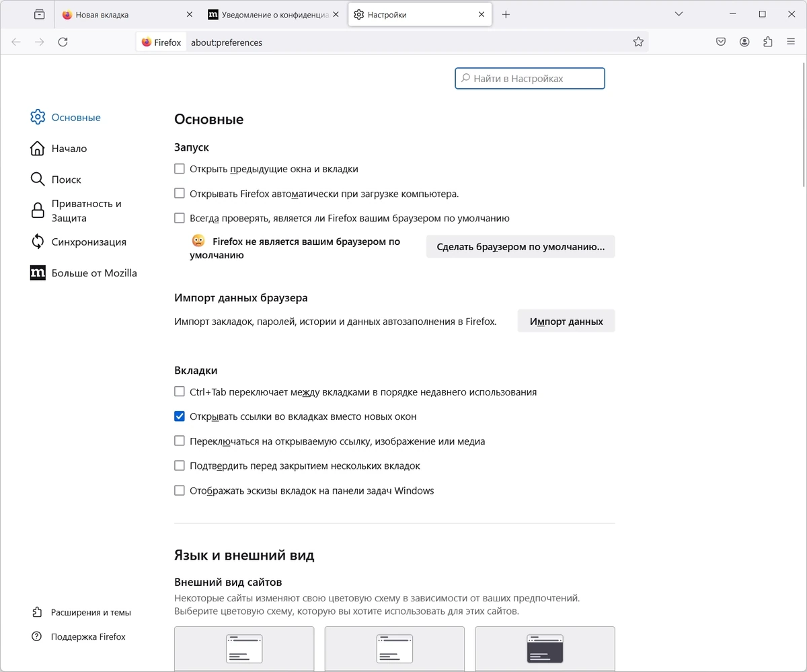
Task: Click the Forward navigation arrow
Action: click(x=40, y=42)
